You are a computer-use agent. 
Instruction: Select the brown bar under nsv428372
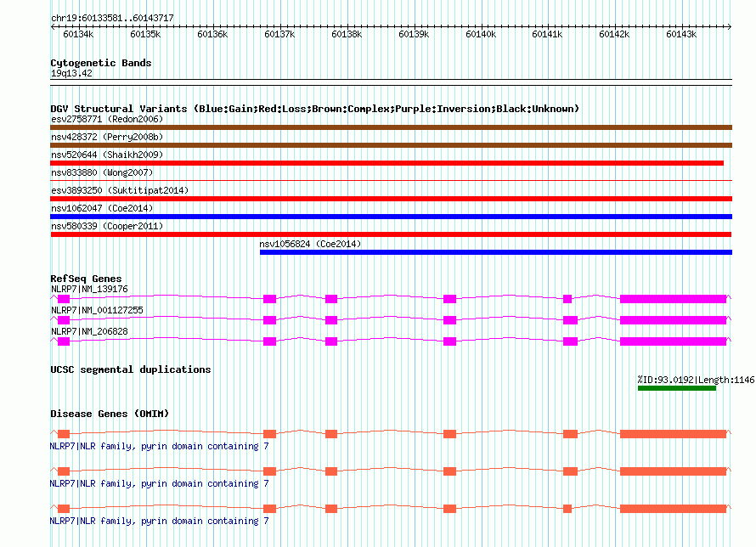point(391,145)
